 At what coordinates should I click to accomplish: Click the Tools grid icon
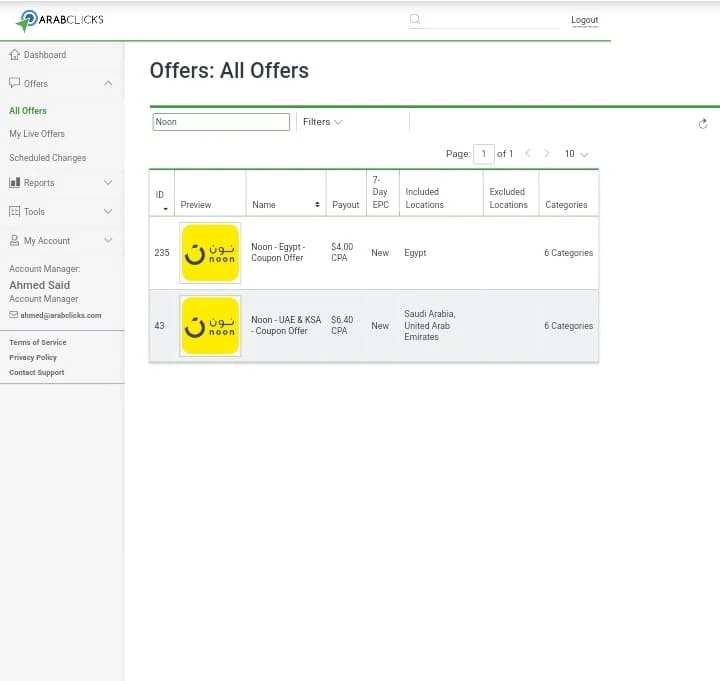point(15,211)
